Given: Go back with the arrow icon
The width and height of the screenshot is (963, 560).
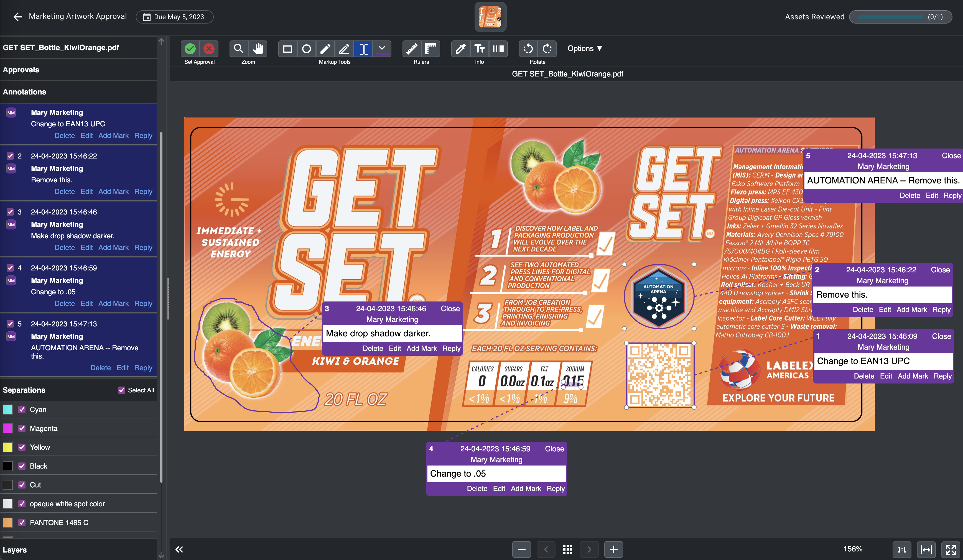Looking at the screenshot, I should tap(17, 16).
